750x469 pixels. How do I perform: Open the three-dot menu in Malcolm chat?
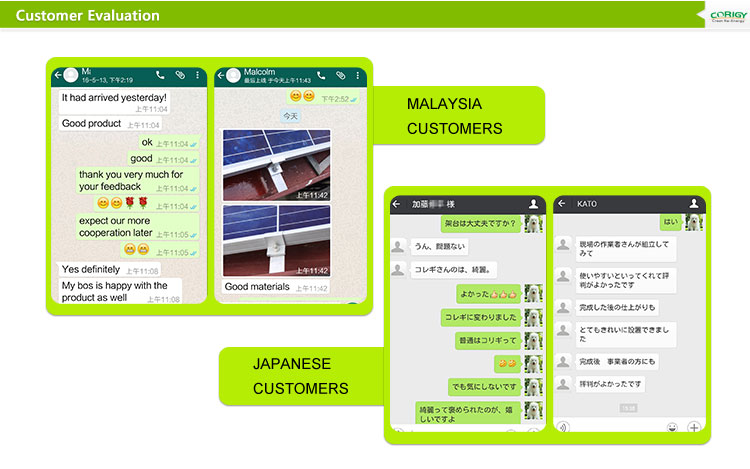coord(357,76)
